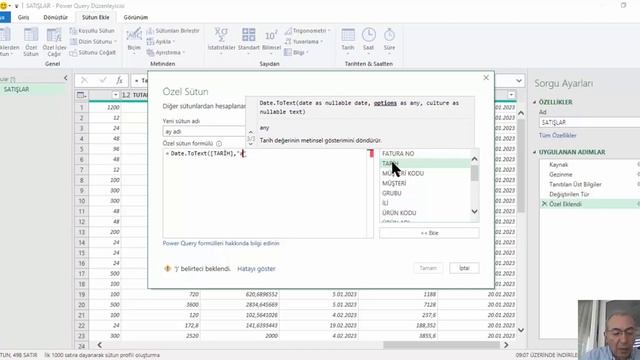The image size is (640, 360).
Task: Open the Ayıkla menu
Action: pos(160,42)
